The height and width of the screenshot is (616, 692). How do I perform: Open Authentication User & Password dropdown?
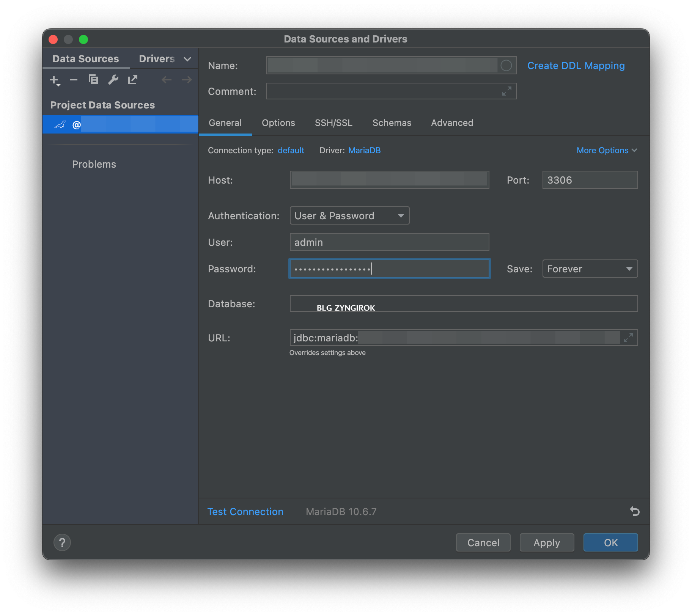[x=349, y=215]
